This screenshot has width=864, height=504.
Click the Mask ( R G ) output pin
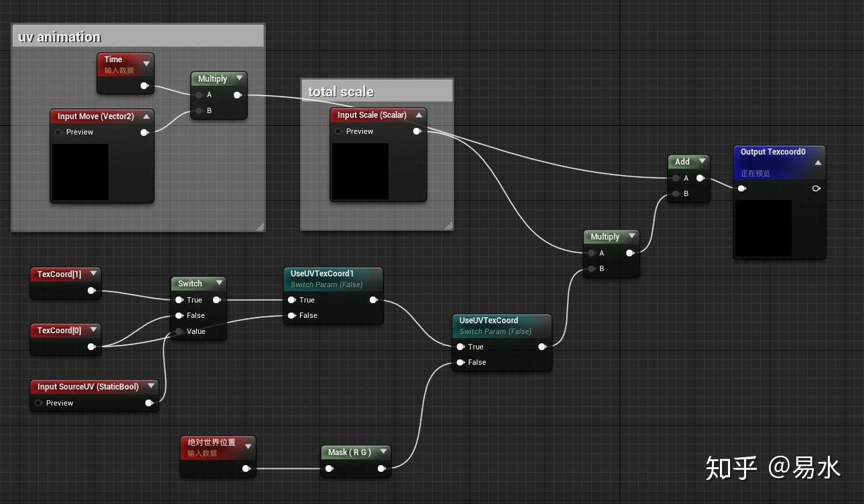point(382,469)
